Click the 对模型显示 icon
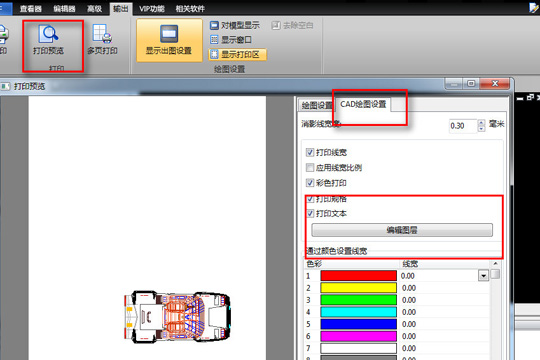 point(214,25)
